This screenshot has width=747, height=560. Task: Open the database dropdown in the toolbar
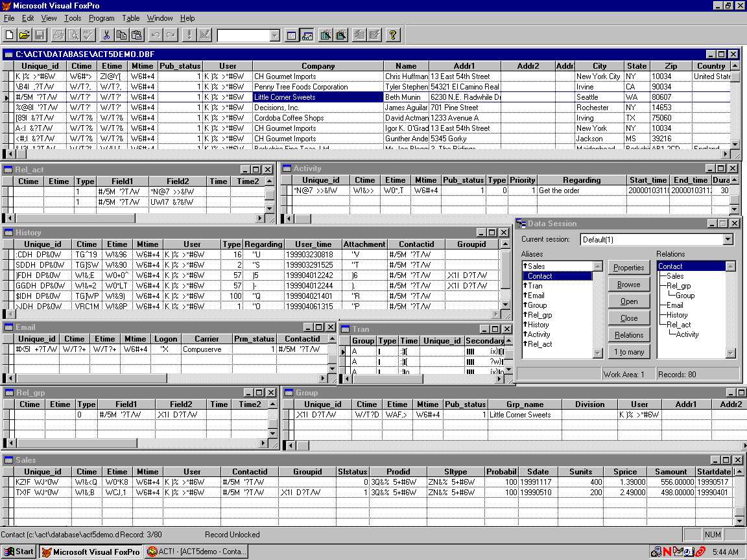point(274,36)
